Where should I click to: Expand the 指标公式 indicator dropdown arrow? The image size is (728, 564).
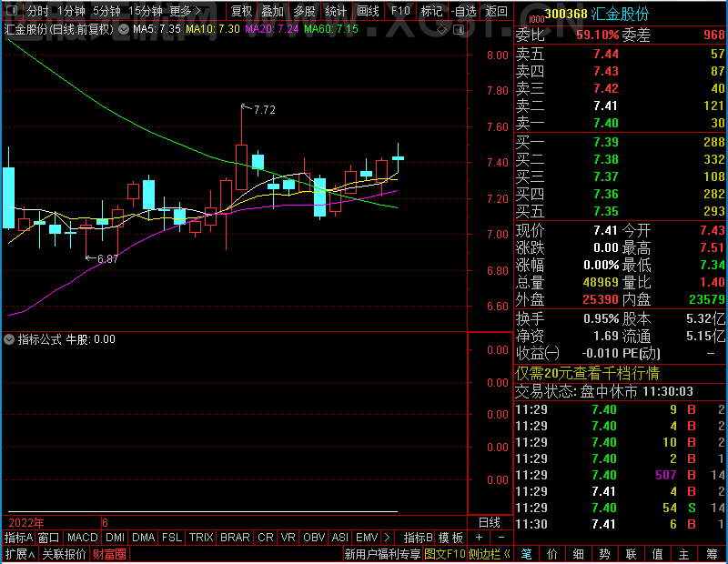(x=9, y=339)
